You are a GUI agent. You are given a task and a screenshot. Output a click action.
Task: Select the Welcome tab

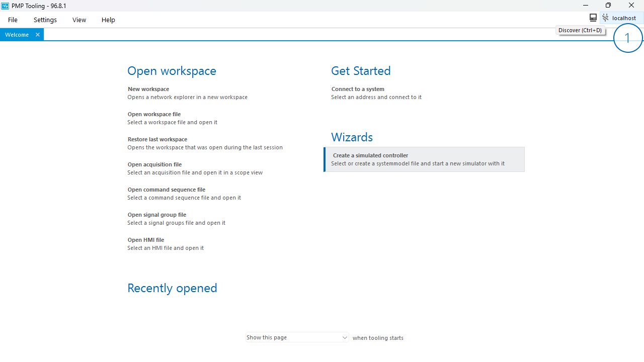pyautogui.click(x=17, y=35)
